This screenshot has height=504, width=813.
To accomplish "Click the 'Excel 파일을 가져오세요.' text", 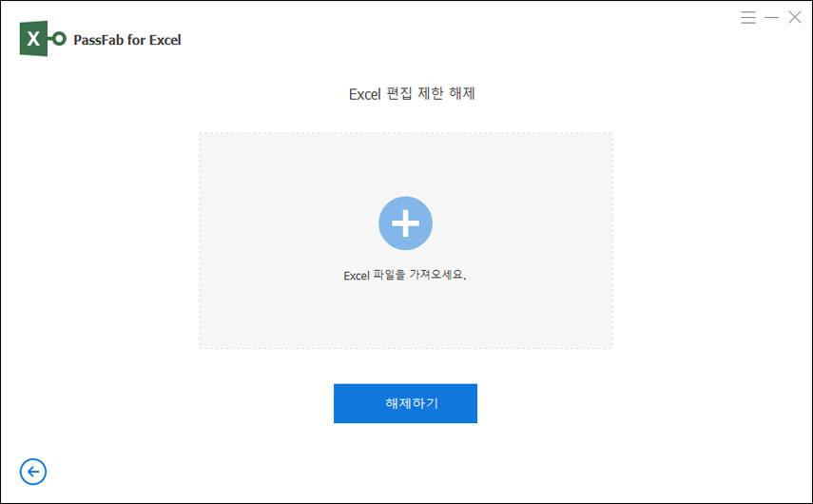I will [x=405, y=276].
